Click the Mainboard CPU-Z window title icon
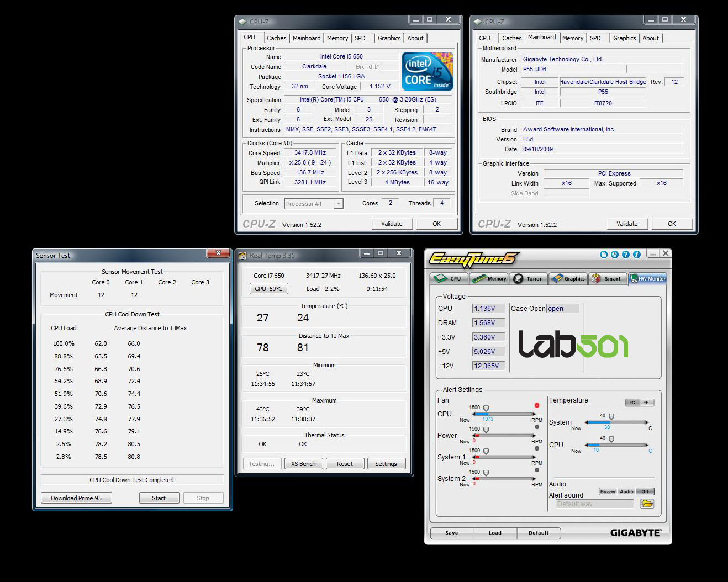728x582 pixels. click(x=477, y=22)
